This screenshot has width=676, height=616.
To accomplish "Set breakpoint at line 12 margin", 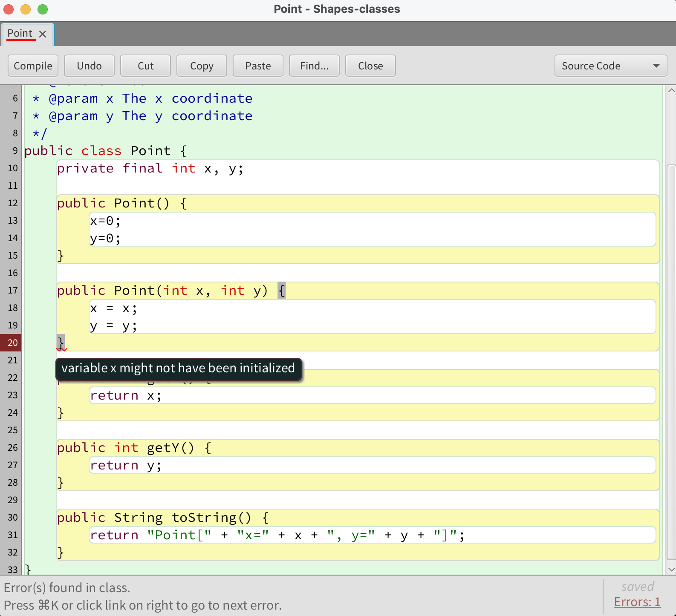I will [x=12, y=203].
